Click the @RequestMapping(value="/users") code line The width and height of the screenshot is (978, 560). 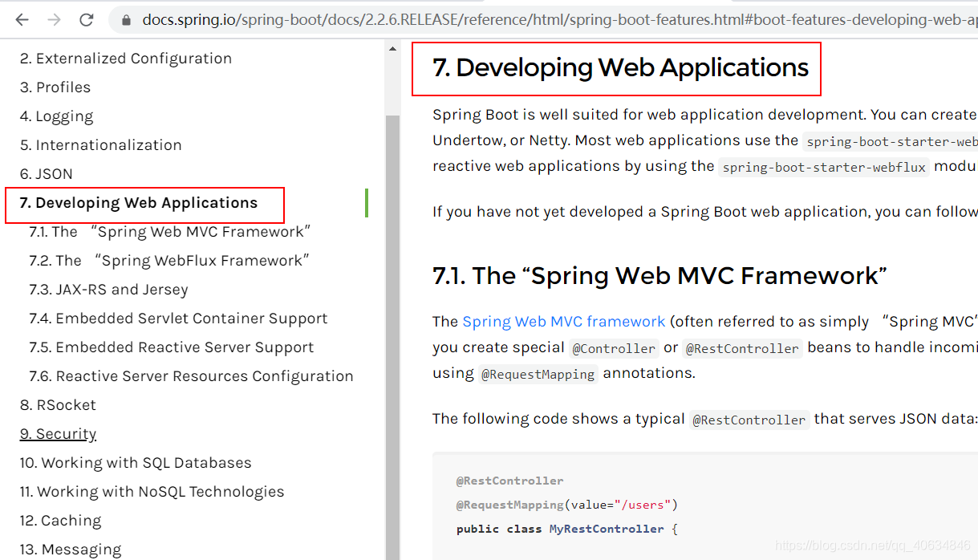pos(567,505)
